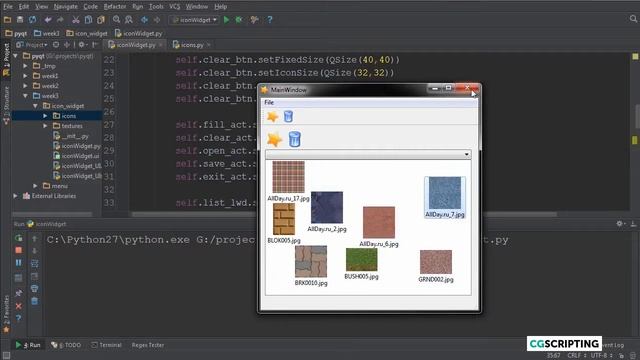The height and width of the screenshot is (360, 640).
Task: Open the combo box in MainWindow
Action: tap(368, 154)
